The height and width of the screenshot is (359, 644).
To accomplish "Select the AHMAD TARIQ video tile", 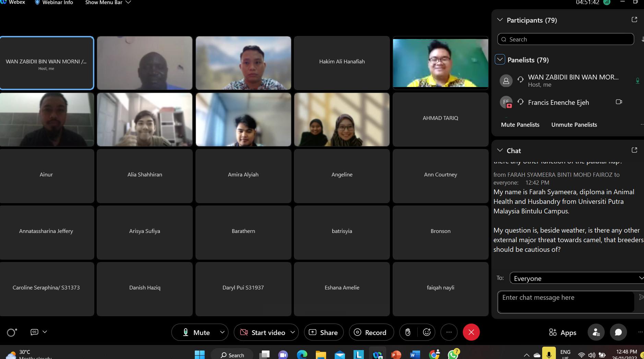I will pyautogui.click(x=440, y=120).
